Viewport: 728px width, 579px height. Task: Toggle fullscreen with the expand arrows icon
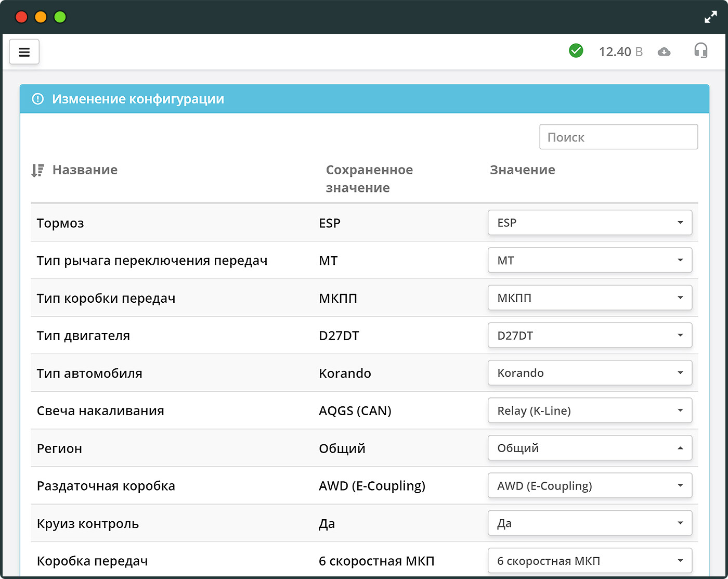pos(711,17)
